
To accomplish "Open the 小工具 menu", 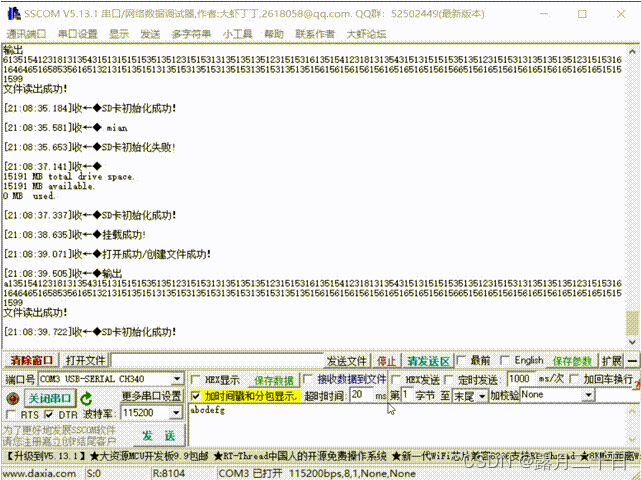I will (x=238, y=34).
